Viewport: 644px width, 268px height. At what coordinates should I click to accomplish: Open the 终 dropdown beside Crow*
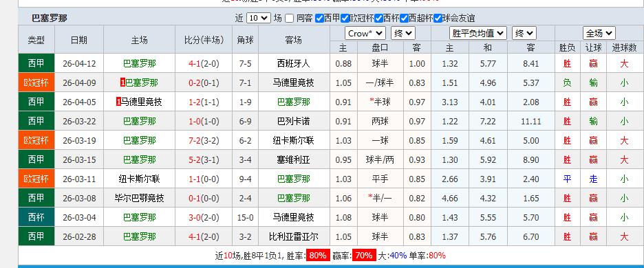click(403, 33)
